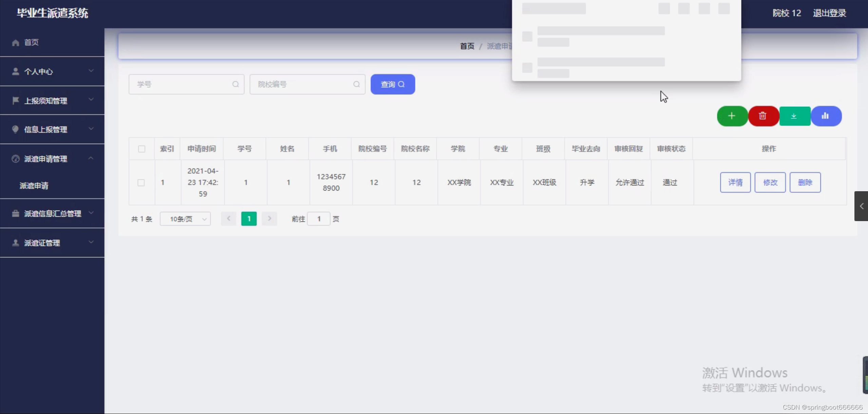Click the briefcase icon beside 派遣信息汇总管理
Screen dimensions: 868x414
tap(16, 213)
